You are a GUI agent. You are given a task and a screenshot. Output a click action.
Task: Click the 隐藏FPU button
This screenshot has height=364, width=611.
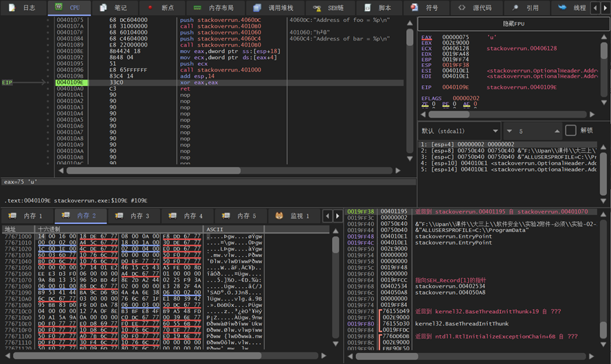pos(513,23)
